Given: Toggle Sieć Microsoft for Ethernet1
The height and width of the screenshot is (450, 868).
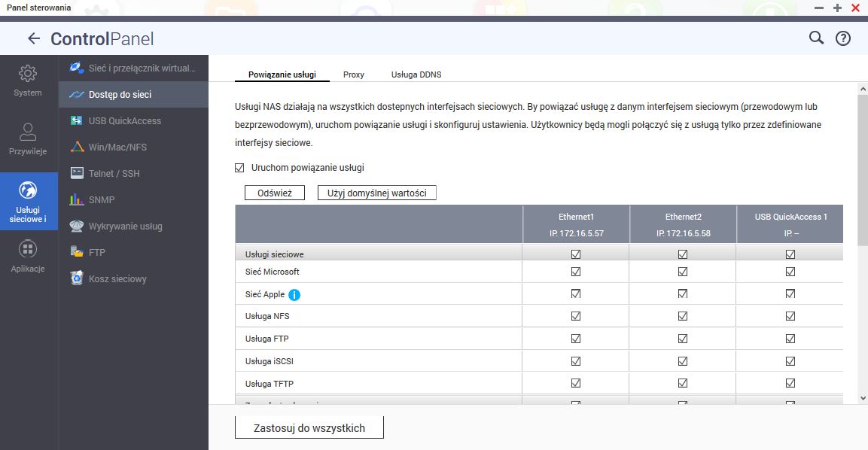Looking at the screenshot, I should (x=576, y=272).
